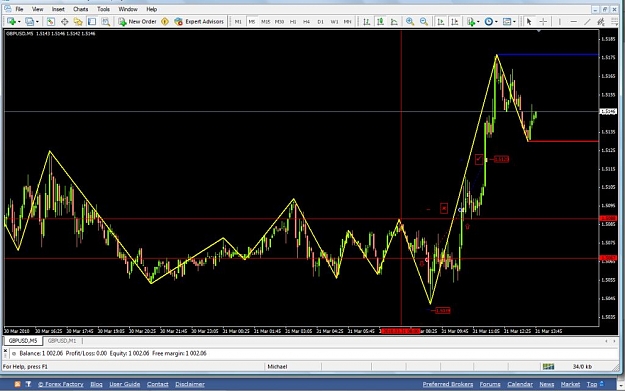This screenshot has height=391, width=625.
Task: Click the left chart-tabs scroll arrow
Action: [x=606, y=341]
